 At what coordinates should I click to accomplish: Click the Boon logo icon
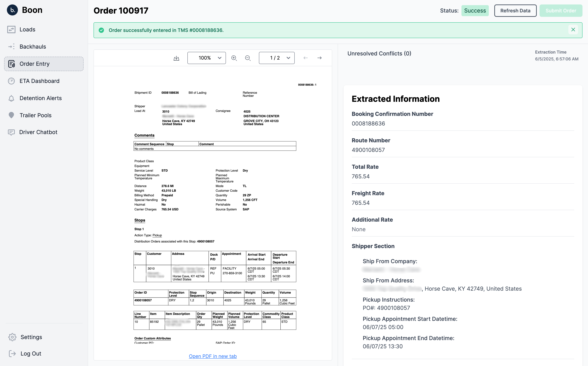(x=12, y=10)
